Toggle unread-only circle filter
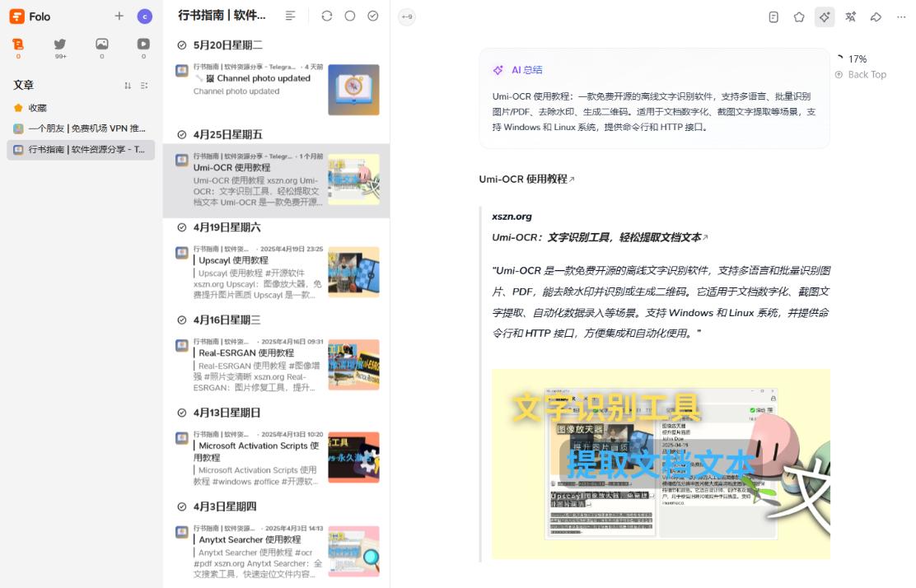 click(x=350, y=15)
